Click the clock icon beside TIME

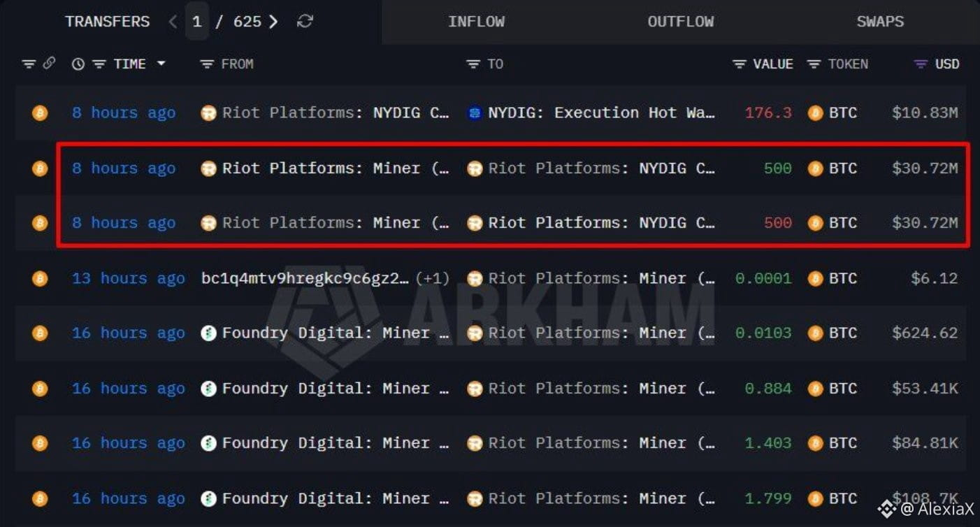(78, 64)
